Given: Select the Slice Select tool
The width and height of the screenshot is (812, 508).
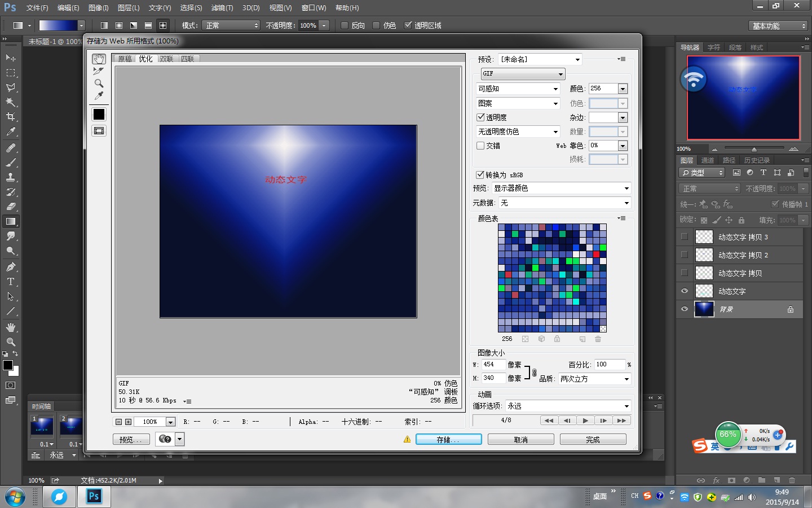Looking at the screenshot, I should pyautogui.click(x=99, y=71).
